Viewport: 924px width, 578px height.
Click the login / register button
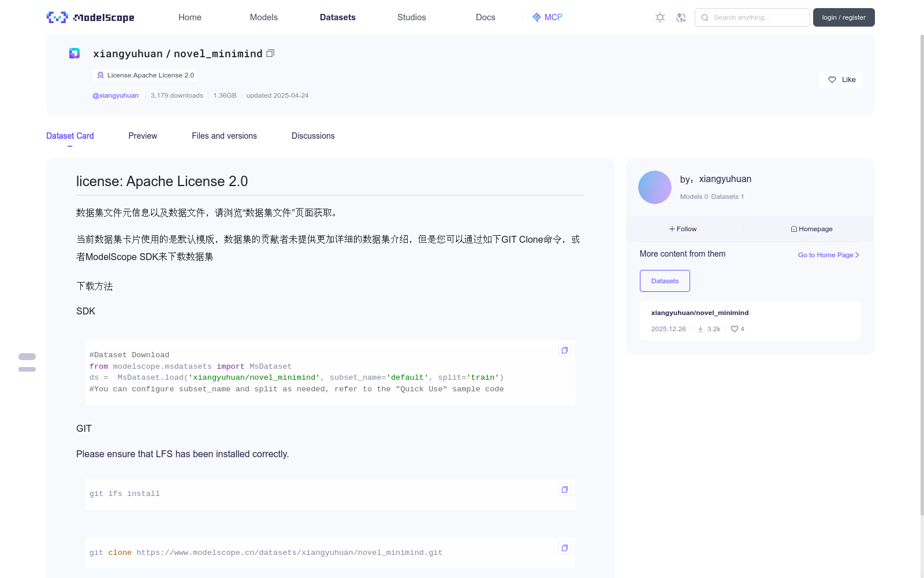pos(844,17)
